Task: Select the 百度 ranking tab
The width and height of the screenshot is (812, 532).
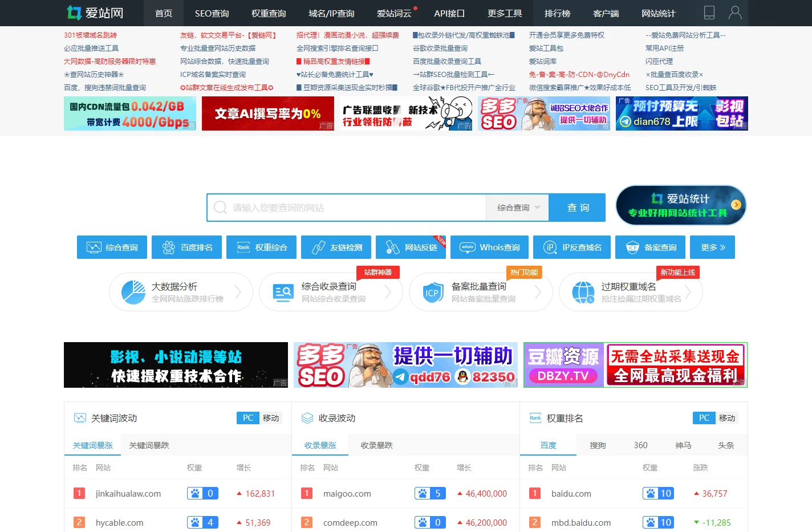Action: coord(548,445)
